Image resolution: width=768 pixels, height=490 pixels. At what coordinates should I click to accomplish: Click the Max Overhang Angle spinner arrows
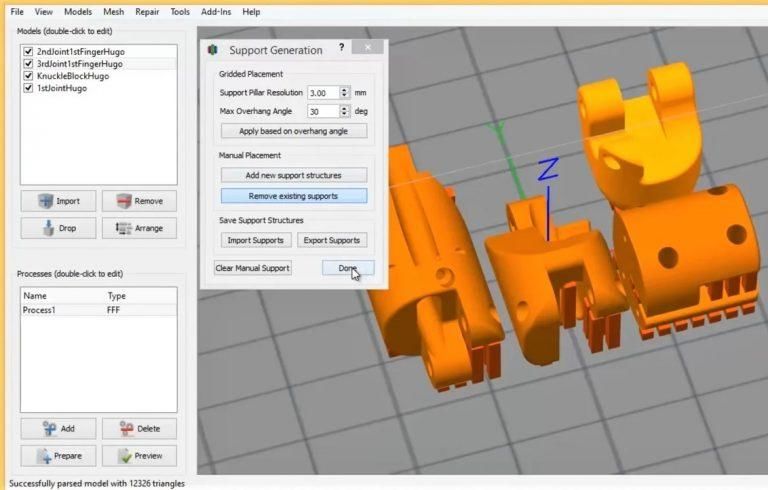[345, 112]
